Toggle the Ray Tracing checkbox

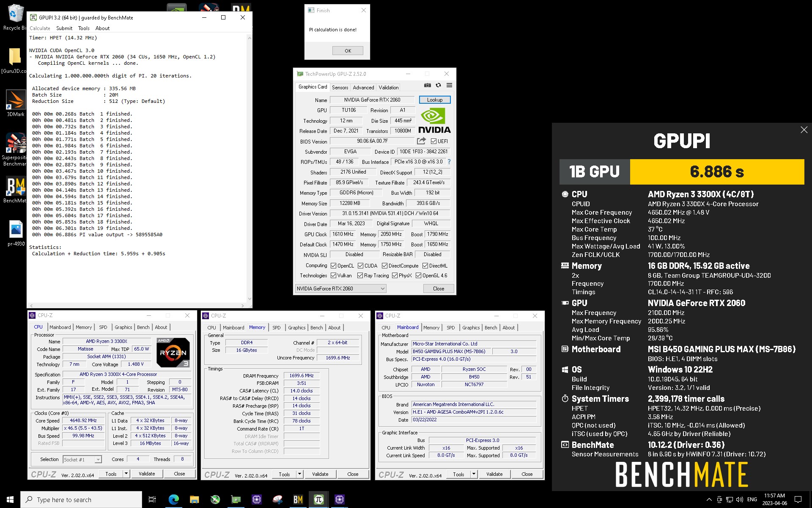tap(360, 276)
